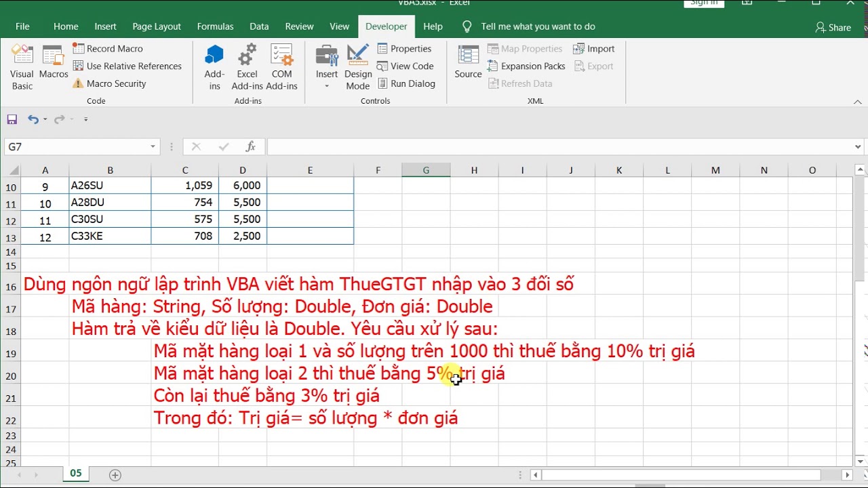This screenshot has width=868, height=488.
Task: Click Expansion Packs
Action: (x=526, y=66)
